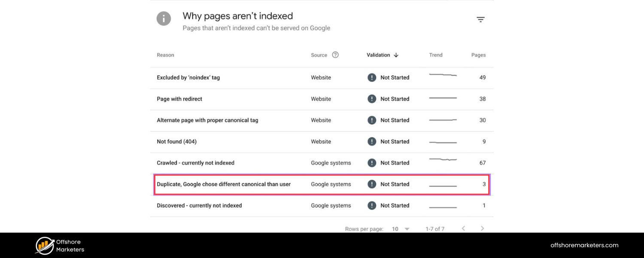Open the 'Duplicate, Google chose different canonical' row

[224, 184]
